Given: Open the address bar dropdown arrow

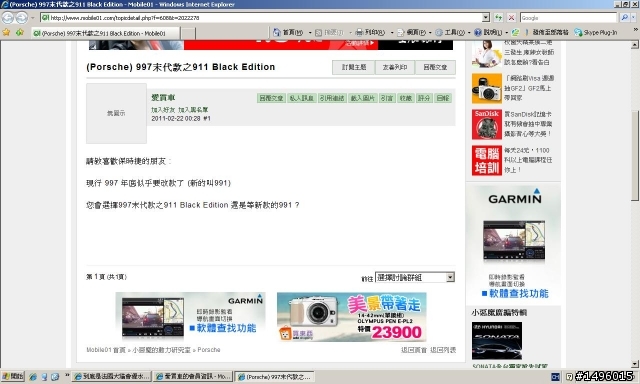Looking at the screenshot, I should coord(485,18).
